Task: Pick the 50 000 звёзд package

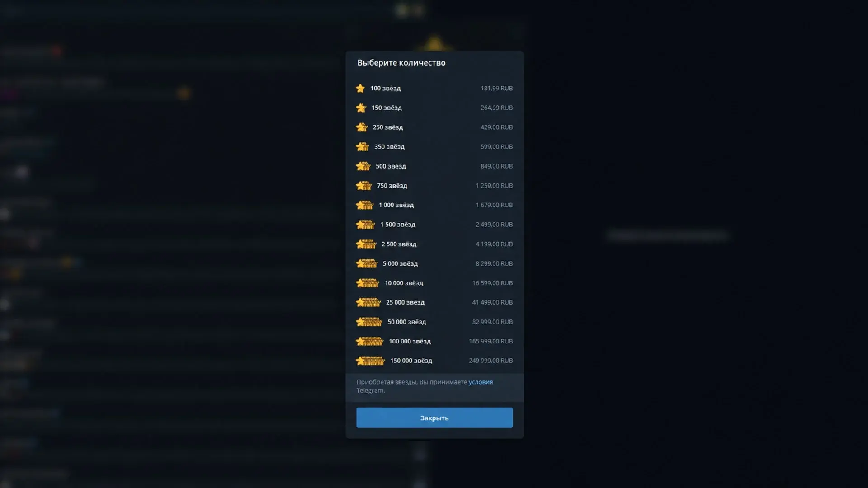Action: (x=434, y=322)
